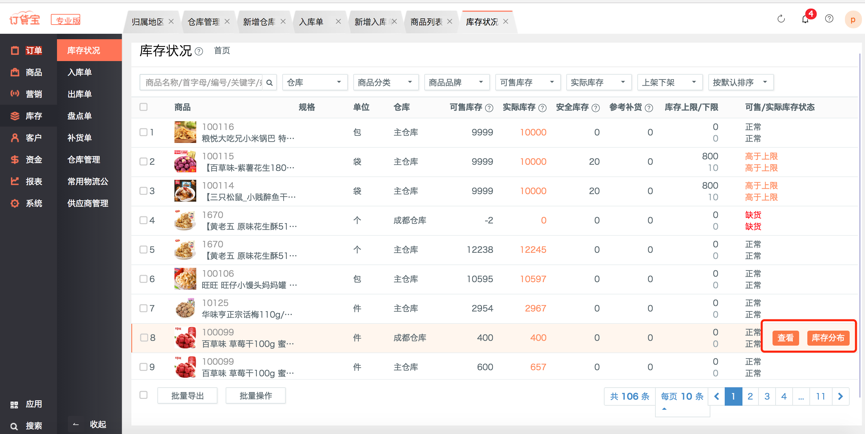Open the 商品分类 category dropdown
Screen dimensions: 865x434
(x=384, y=83)
